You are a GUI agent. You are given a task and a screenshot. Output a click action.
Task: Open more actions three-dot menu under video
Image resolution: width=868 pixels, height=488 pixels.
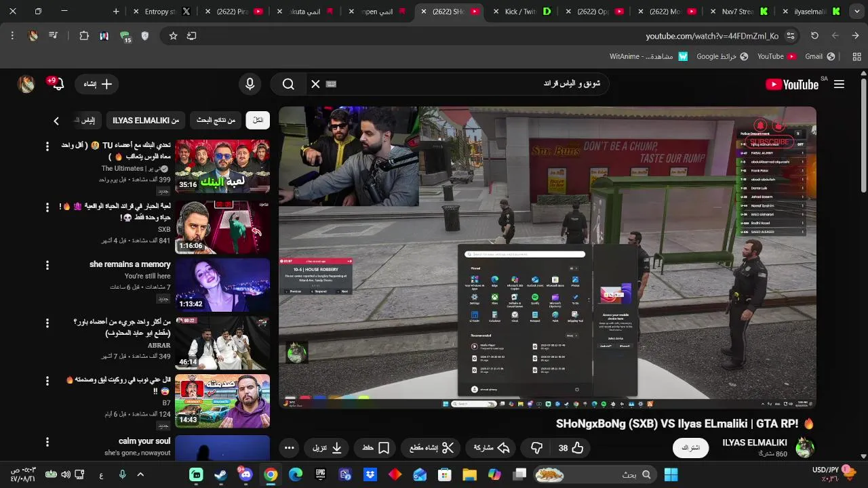[290, 448]
